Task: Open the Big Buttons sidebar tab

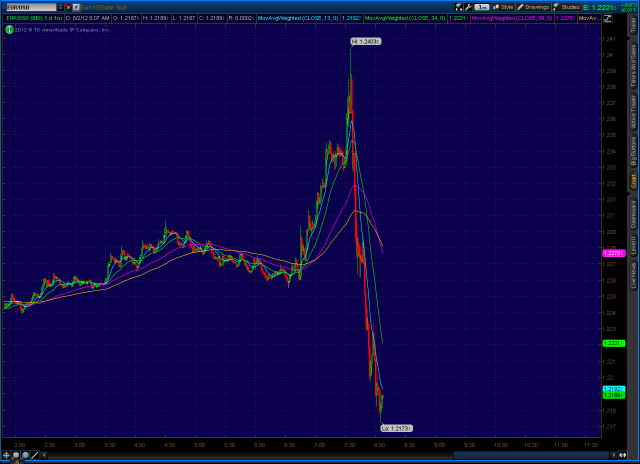Action: (633, 151)
